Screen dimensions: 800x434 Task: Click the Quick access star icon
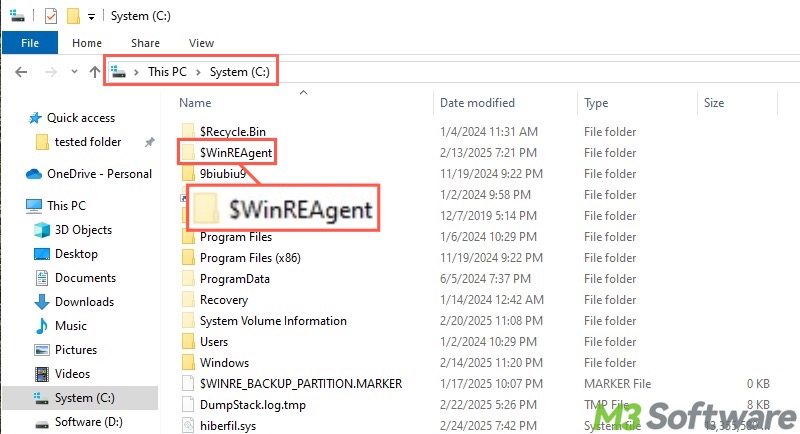[x=35, y=118]
